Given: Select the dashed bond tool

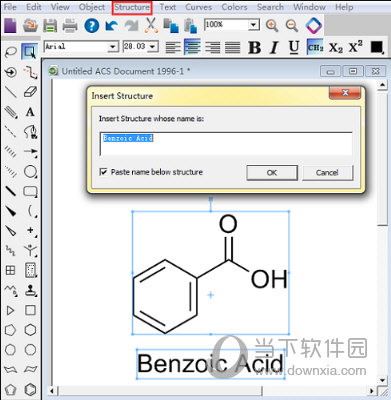Looking at the screenshot, I should click(10, 131).
